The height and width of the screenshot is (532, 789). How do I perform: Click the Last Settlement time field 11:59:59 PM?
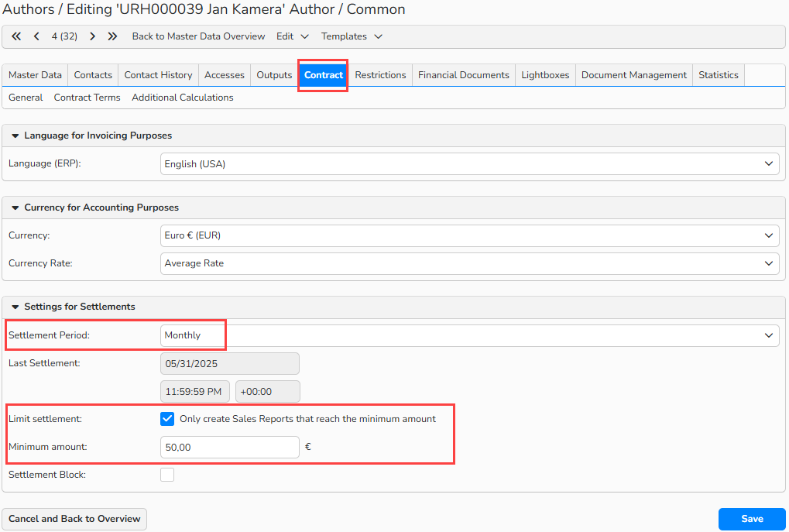[x=195, y=392]
